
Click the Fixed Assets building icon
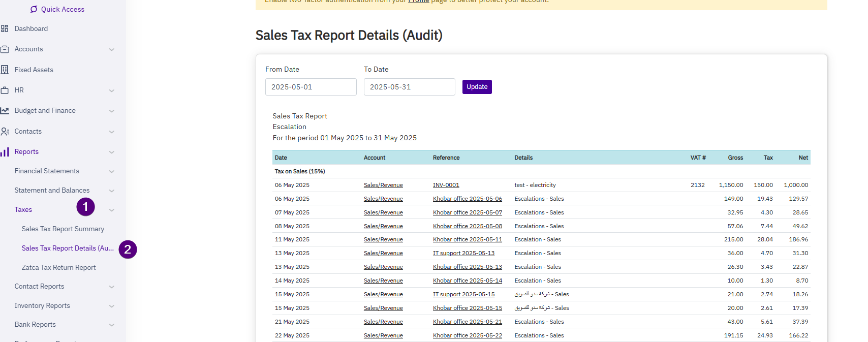pos(5,70)
